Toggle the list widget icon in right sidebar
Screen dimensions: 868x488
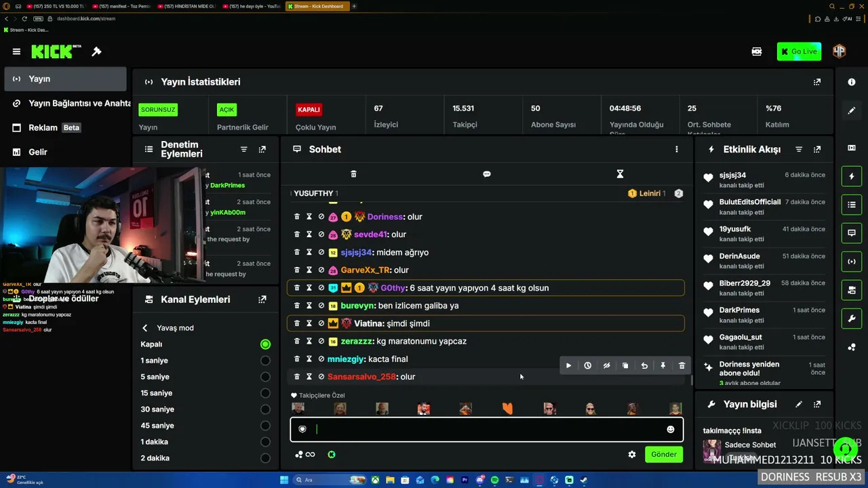[852, 205]
